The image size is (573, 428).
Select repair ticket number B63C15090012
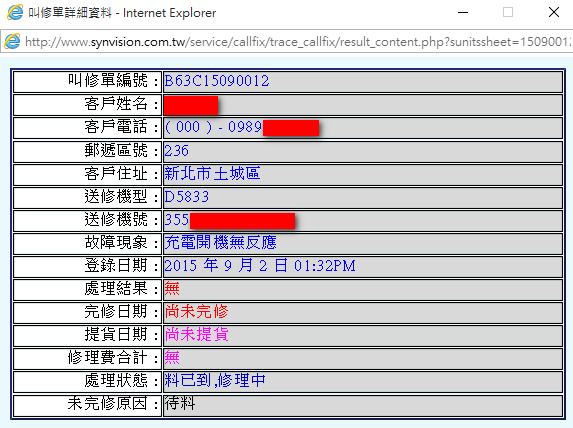(217, 81)
